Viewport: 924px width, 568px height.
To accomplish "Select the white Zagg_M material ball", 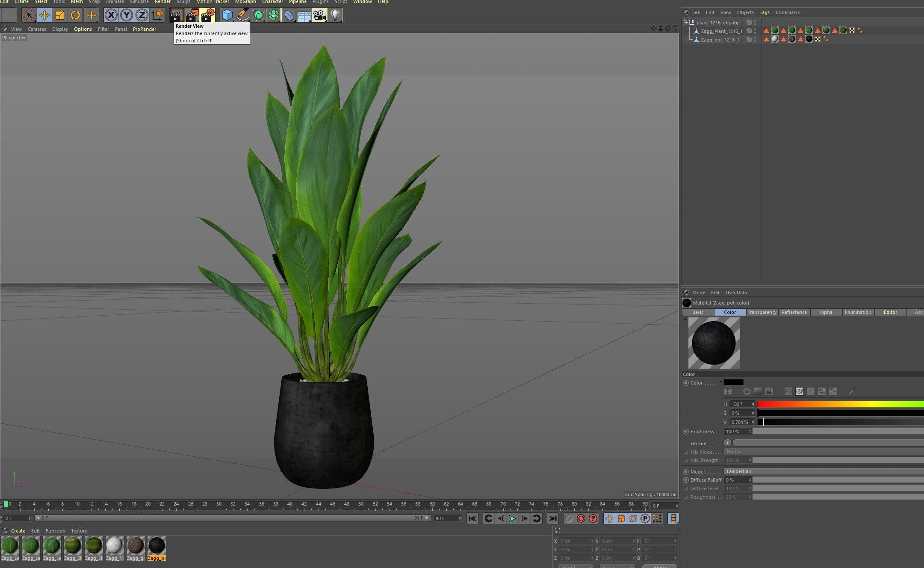I will click(114, 546).
